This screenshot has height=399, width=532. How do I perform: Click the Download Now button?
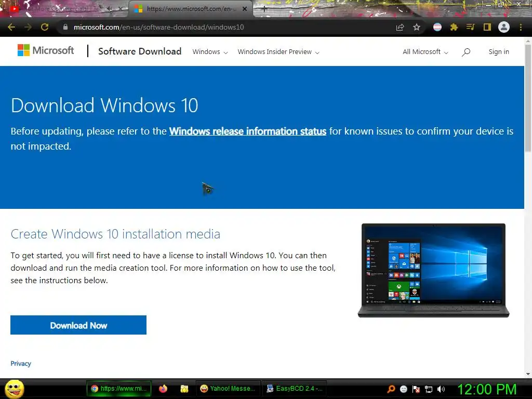pyautogui.click(x=78, y=325)
